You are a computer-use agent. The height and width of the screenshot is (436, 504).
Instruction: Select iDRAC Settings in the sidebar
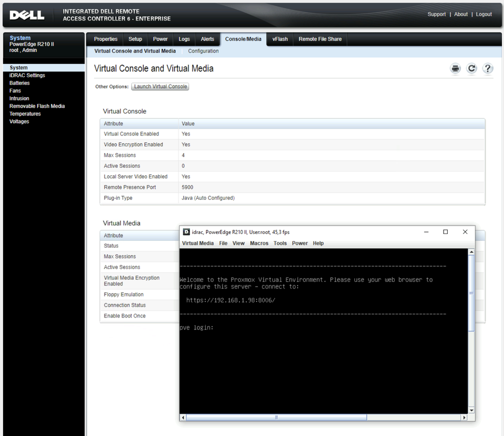pyautogui.click(x=27, y=76)
